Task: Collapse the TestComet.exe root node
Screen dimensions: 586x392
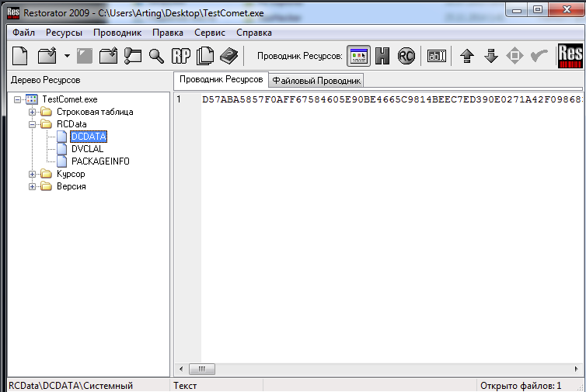Action: 18,99
